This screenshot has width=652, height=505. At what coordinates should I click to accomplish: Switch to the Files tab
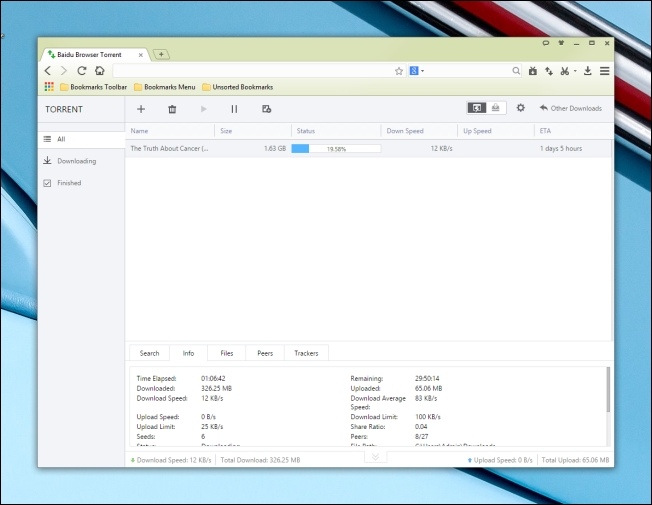point(227,353)
